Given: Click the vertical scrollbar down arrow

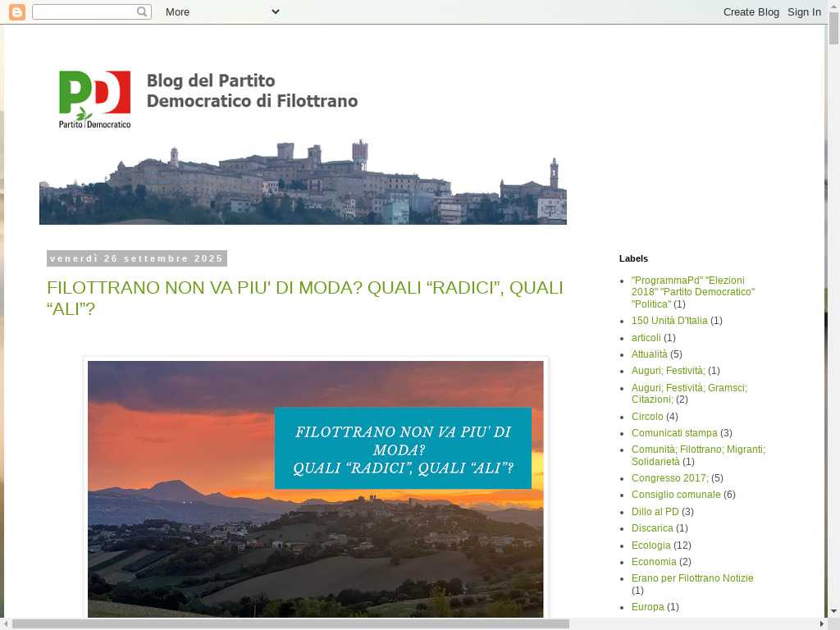Looking at the screenshot, I should tap(833, 610).
